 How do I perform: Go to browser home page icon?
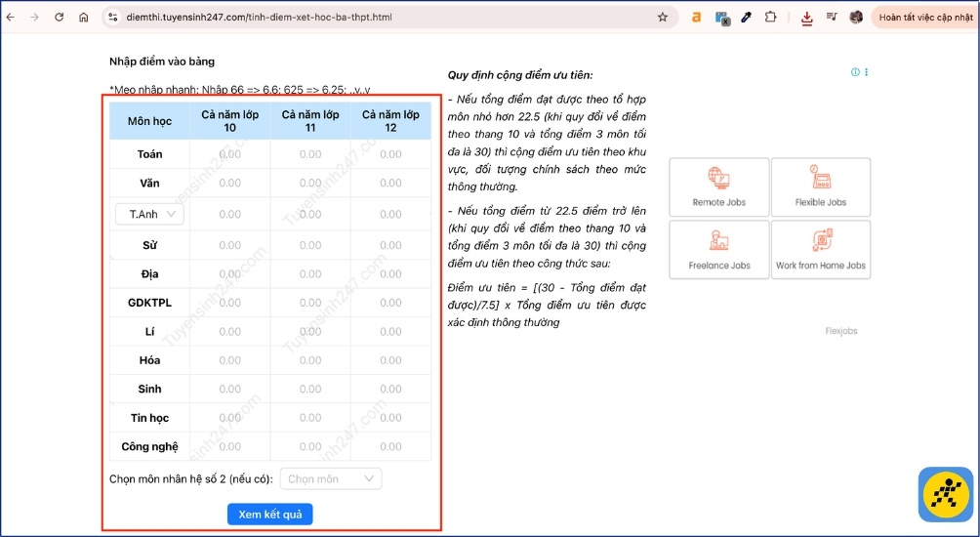84,18
